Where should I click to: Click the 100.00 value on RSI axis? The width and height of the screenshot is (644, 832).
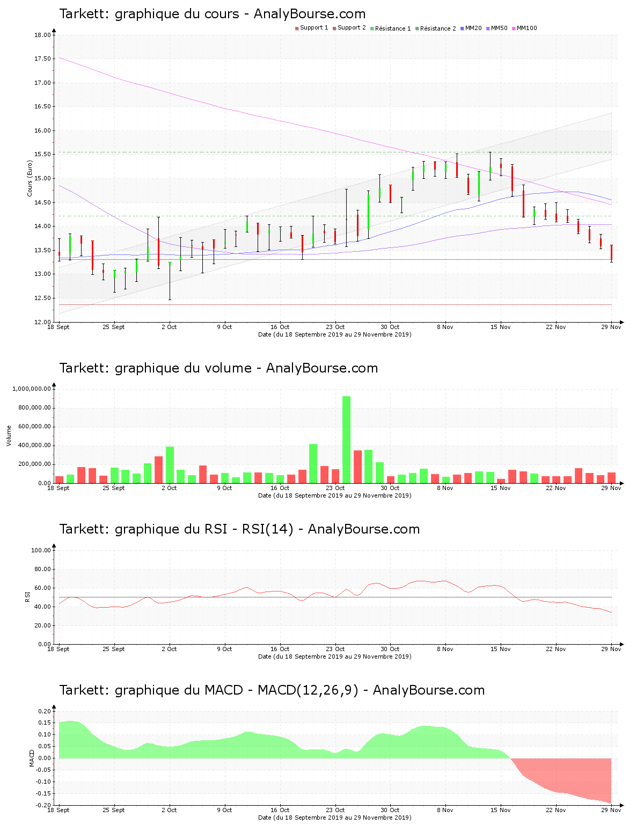click(x=41, y=550)
